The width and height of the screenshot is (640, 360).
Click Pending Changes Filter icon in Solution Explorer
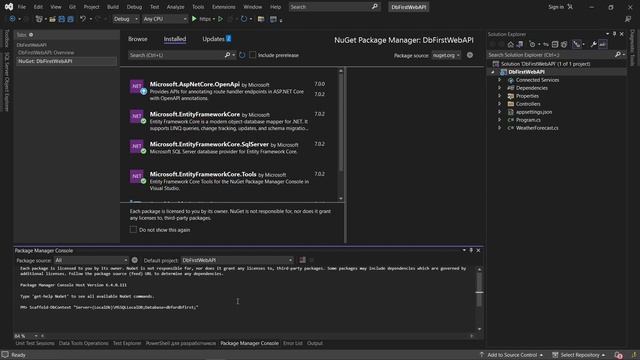tap(532, 44)
